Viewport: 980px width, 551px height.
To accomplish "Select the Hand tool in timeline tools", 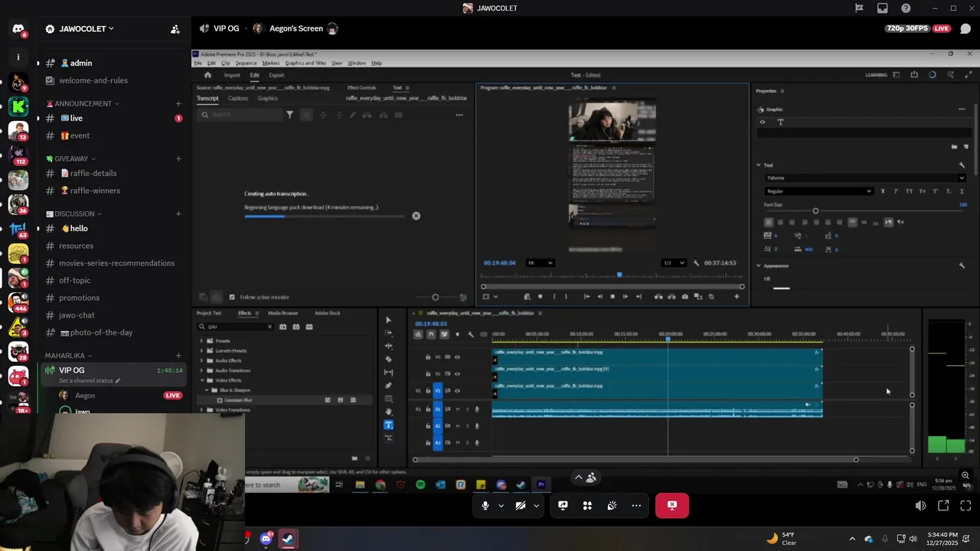I will pyautogui.click(x=388, y=412).
